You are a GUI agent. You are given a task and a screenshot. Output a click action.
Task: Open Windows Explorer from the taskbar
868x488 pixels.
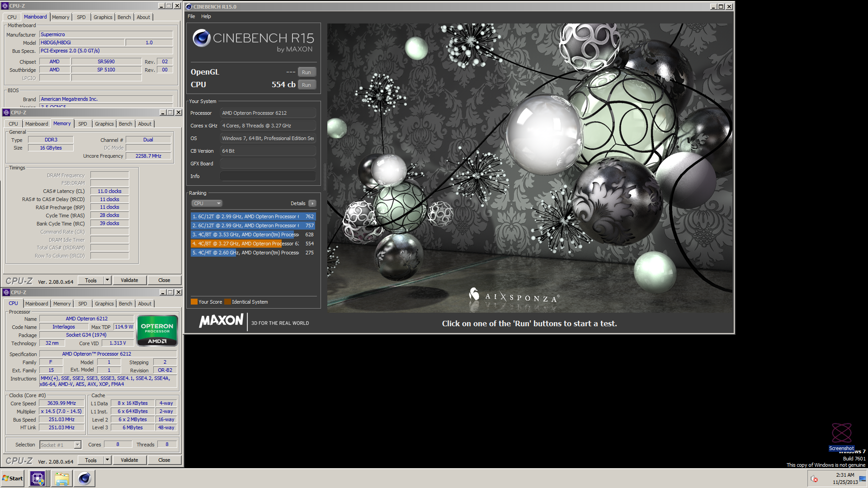click(x=62, y=478)
